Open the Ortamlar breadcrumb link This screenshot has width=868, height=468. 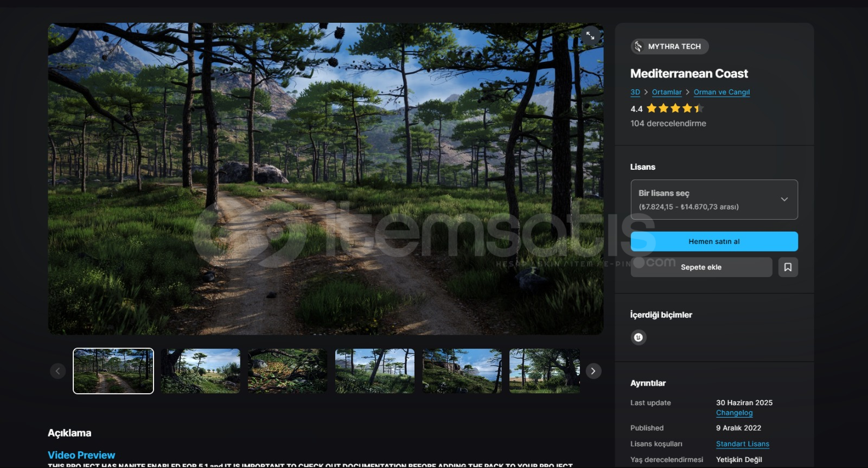click(667, 92)
